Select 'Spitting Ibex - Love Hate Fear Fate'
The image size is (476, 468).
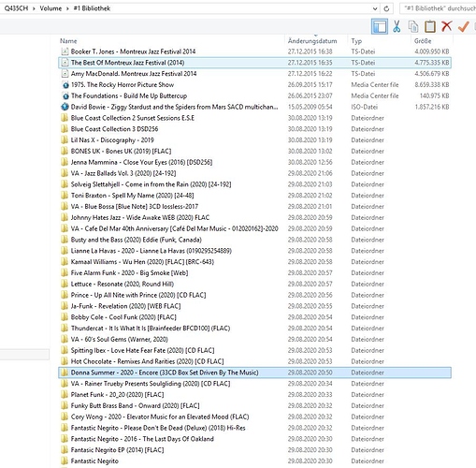tap(142, 350)
